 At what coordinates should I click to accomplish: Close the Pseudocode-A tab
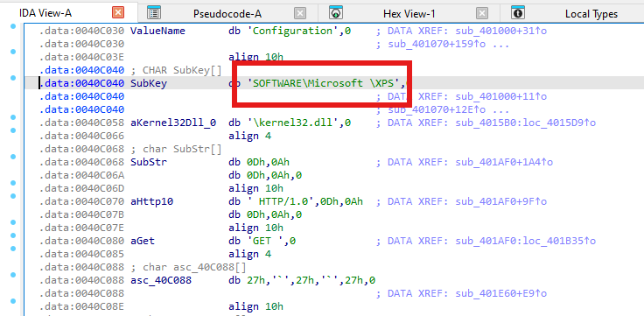[300, 13]
